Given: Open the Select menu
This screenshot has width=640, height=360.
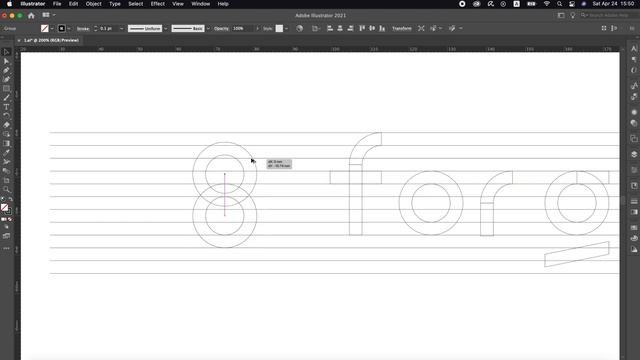Looking at the screenshot, I should coord(136,4).
